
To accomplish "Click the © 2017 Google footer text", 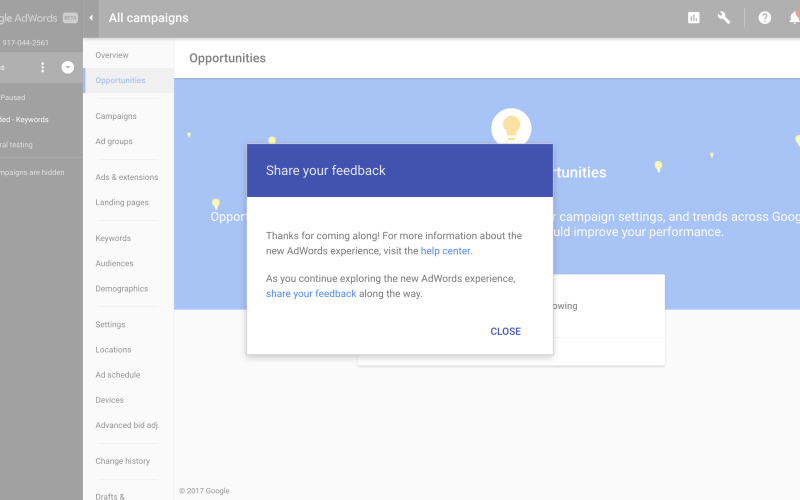I will tap(204, 491).
